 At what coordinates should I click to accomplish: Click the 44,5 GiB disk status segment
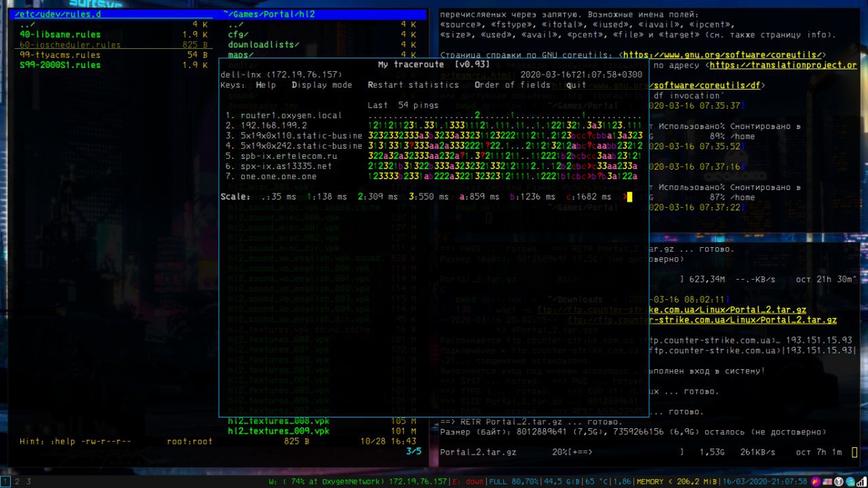click(561, 481)
